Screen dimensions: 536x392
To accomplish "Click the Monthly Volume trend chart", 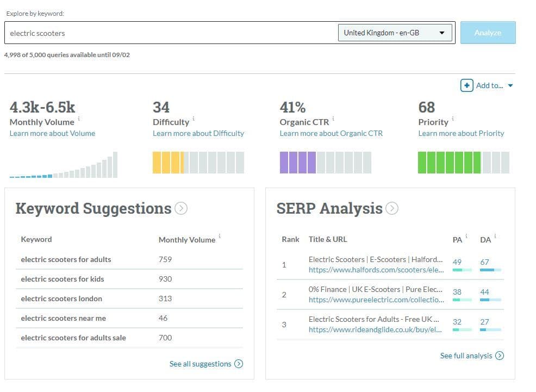I will tap(64, 165).
